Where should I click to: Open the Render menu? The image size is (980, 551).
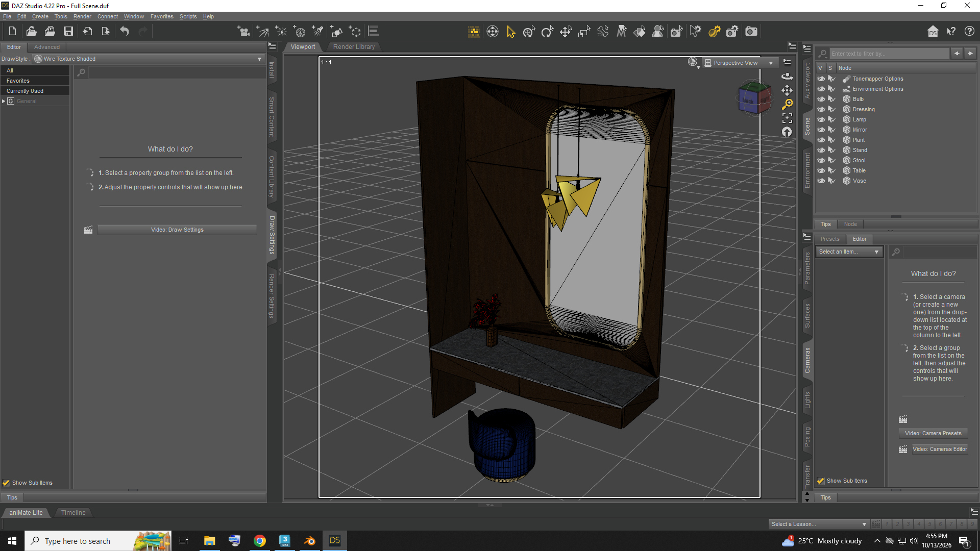coord(82,16)
